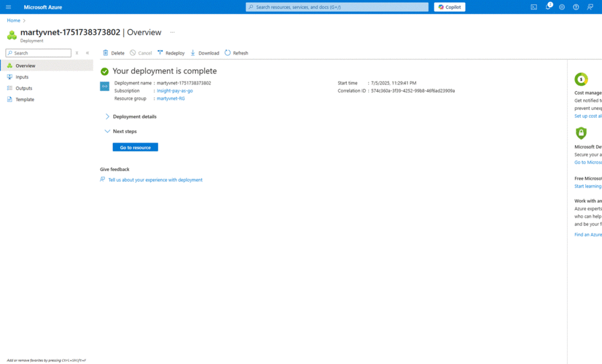The height and width of the screenshot is (364, 602).
Task: Click the Download toolbar button
Action: pos(205,53)
